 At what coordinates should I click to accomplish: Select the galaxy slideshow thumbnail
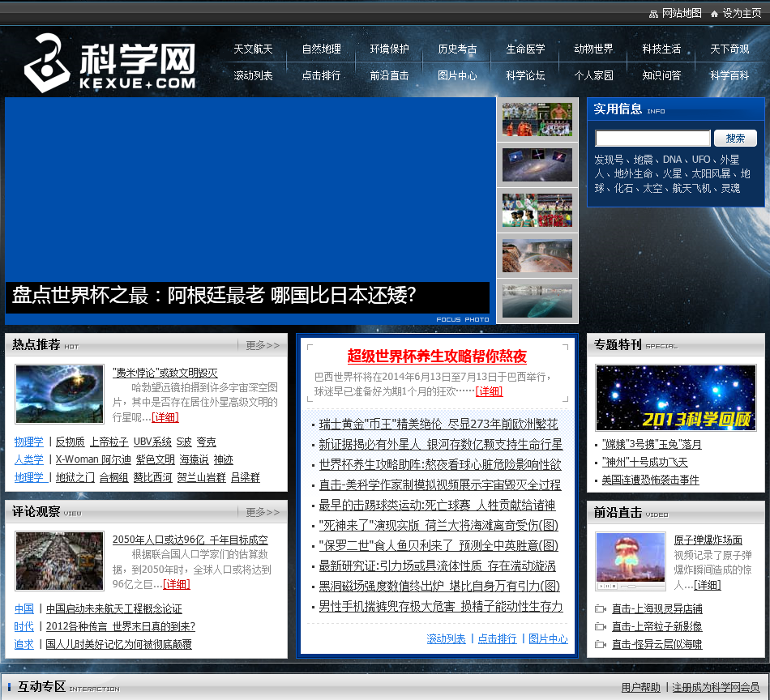pos(537,164)
